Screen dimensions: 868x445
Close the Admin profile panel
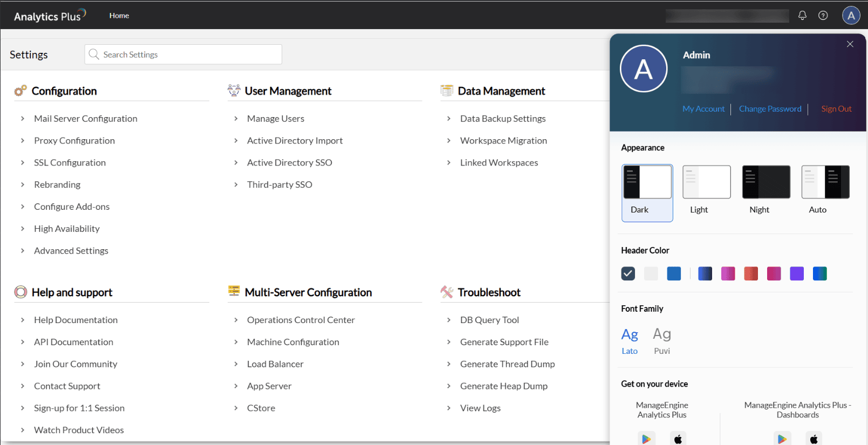(850, 44)
